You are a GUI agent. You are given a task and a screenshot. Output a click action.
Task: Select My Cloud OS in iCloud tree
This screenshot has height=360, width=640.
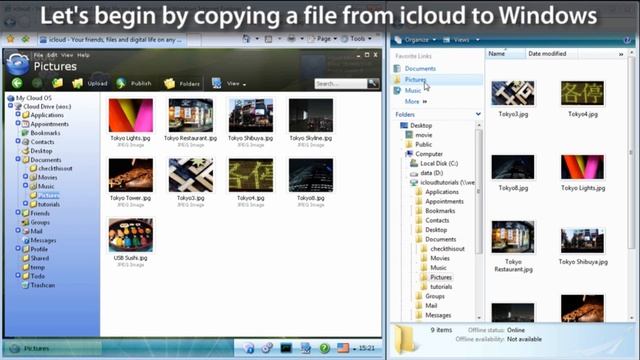coord(30,98)
